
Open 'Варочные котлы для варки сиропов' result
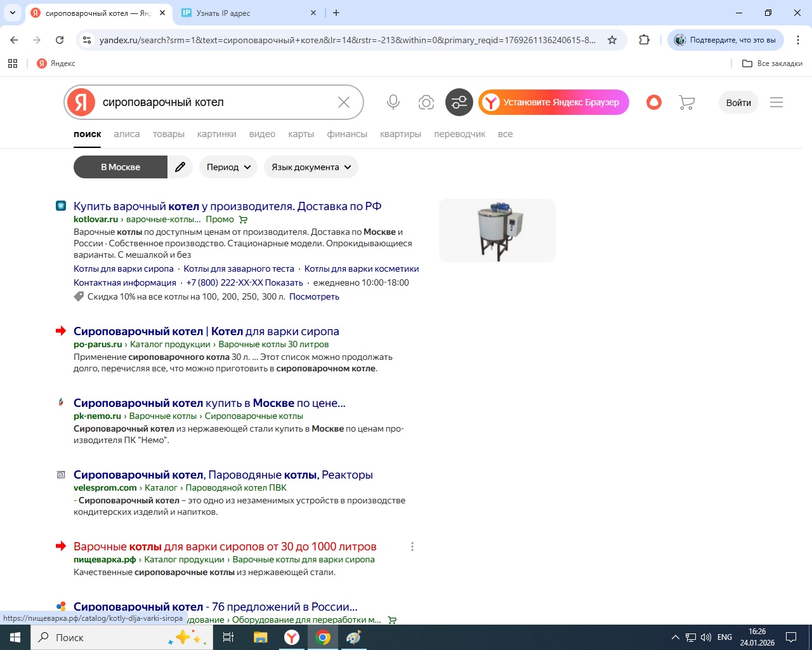(225, 547)
